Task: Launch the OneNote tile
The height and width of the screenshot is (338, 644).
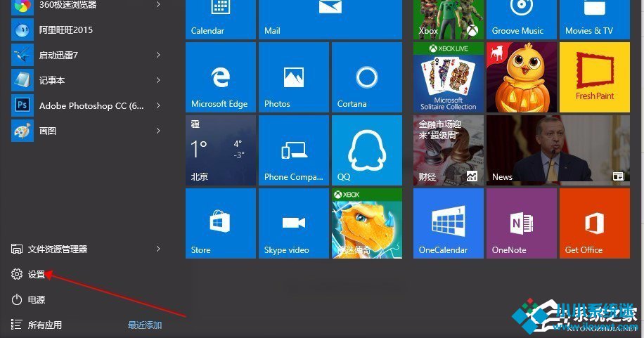Action: [521, 223]
